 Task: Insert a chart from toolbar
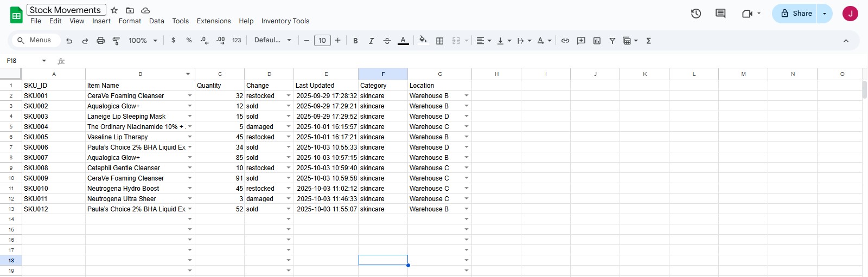[597, 41]
